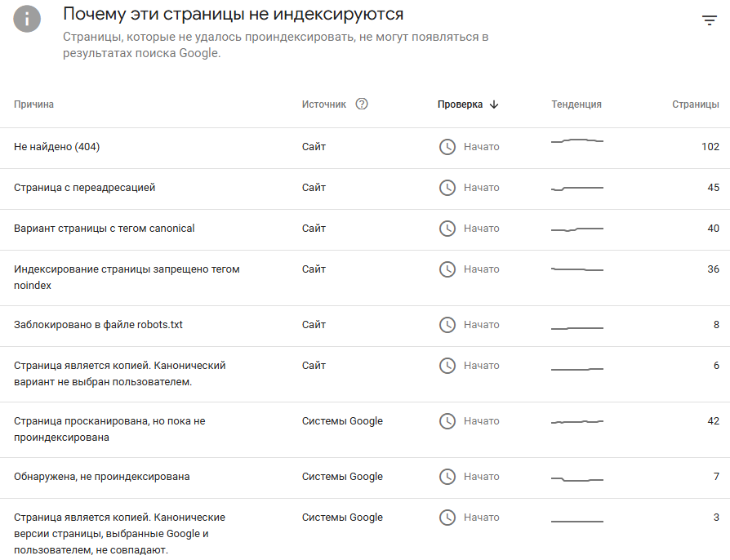Open Вариант страницы с тегом canonical row
Image resolution: width=730 pixels, height=560 pixels.
365,230
